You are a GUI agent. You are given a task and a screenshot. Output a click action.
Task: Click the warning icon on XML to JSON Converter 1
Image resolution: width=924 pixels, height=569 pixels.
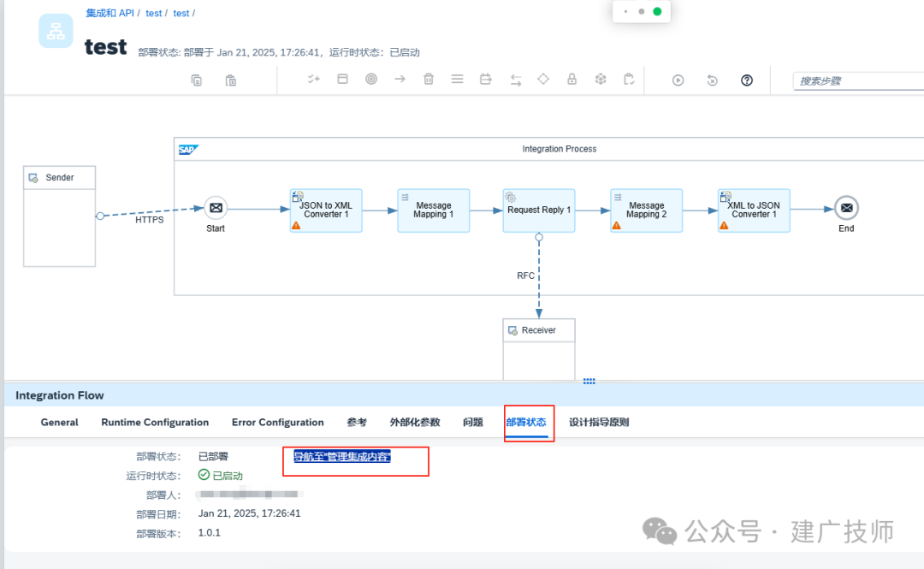point(725,226)
